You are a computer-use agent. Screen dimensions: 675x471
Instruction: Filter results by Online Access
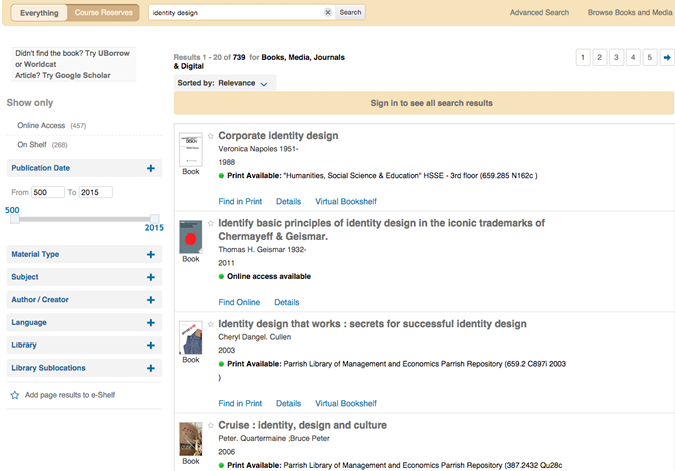click(x=41, y=125)
